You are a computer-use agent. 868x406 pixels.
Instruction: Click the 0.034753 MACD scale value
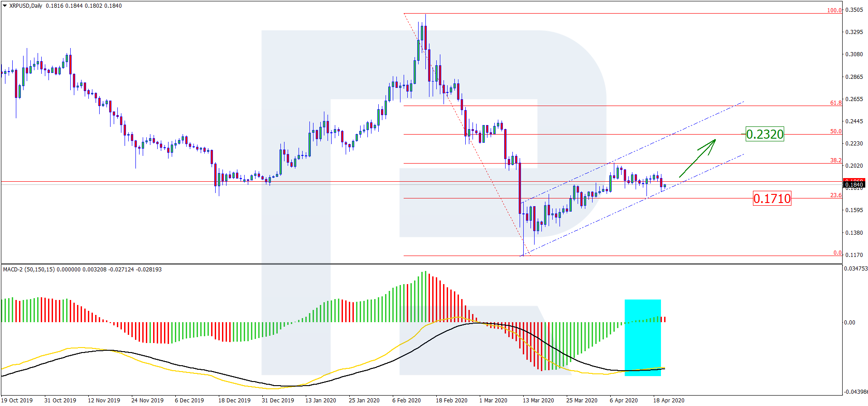click(x=856, y=269)
